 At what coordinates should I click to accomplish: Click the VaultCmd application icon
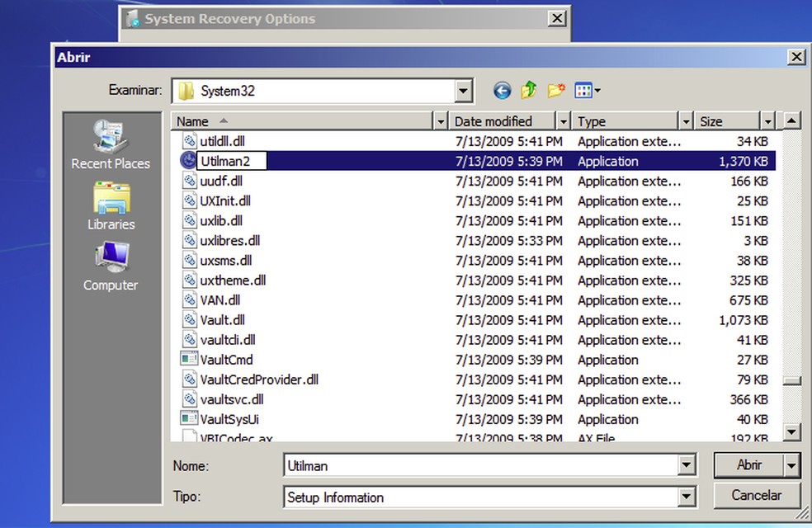point(189,360)
